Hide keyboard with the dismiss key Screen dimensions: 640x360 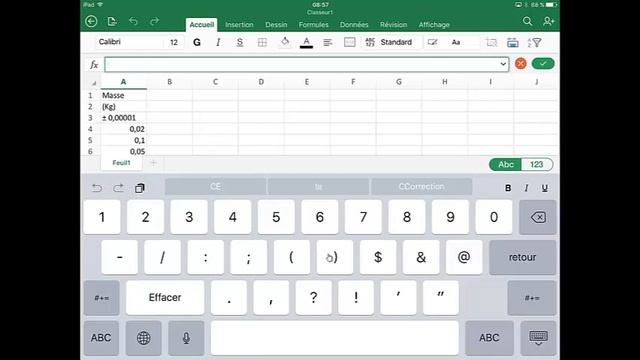[538, 338]
